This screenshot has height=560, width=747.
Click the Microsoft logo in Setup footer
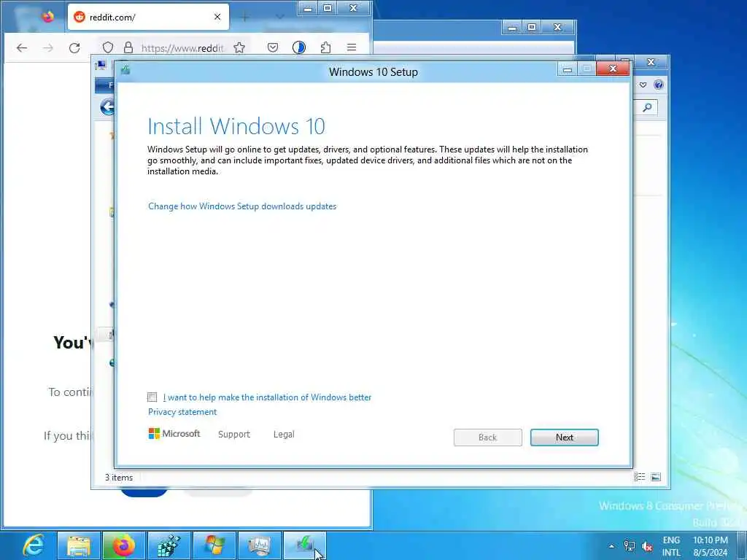click(x=174, y=434)
